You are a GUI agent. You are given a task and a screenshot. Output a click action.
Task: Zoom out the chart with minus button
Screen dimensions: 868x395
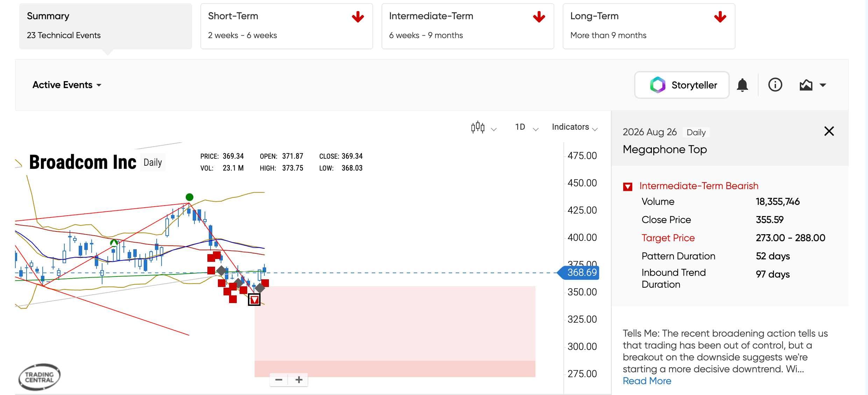point(279,380)
